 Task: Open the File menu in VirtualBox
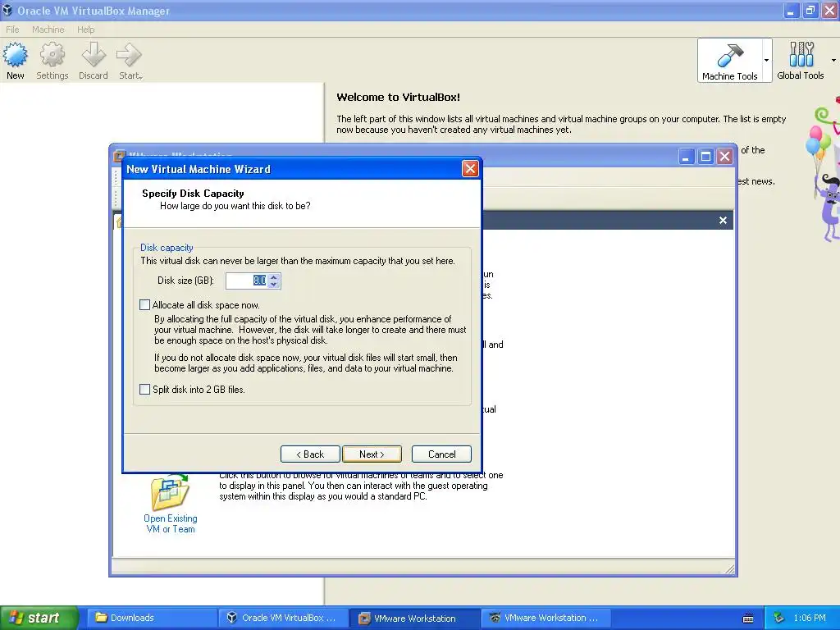[x=12, y=30]
